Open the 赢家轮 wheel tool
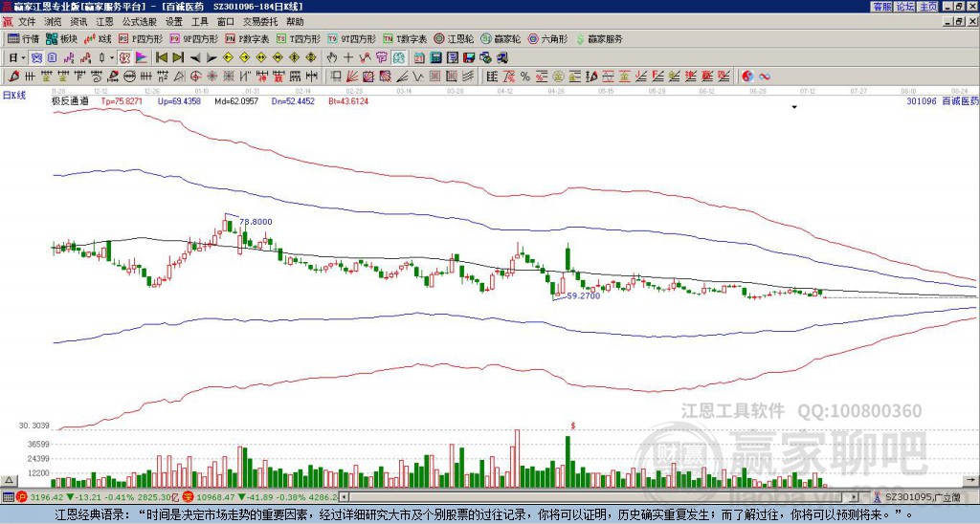This screenshot has width=980, height=524. (501, 38)
